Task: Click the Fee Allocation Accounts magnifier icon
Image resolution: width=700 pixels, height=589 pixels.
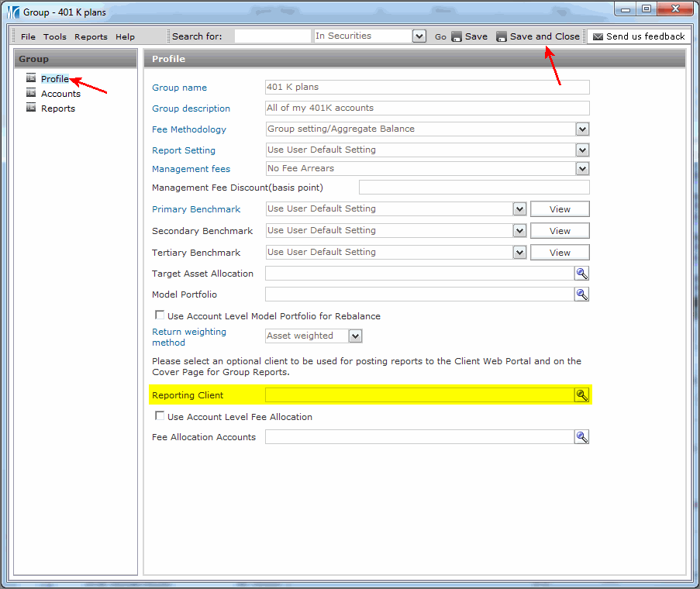Action: (x=581, y=437)
